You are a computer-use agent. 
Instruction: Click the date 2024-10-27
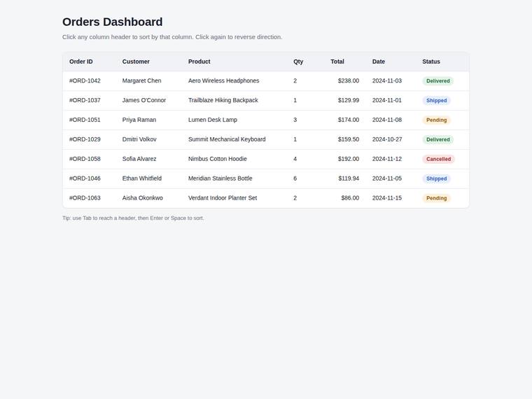click(387, 139)
